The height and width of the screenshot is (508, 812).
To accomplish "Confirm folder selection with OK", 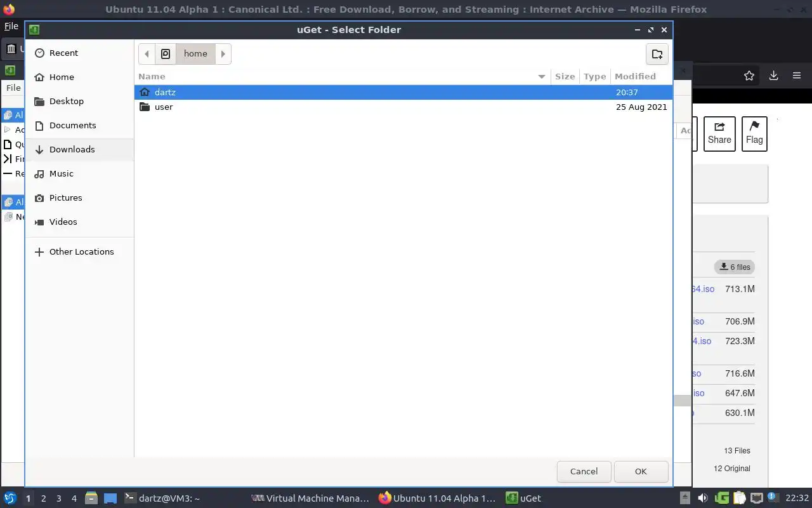I will point(641,471).
